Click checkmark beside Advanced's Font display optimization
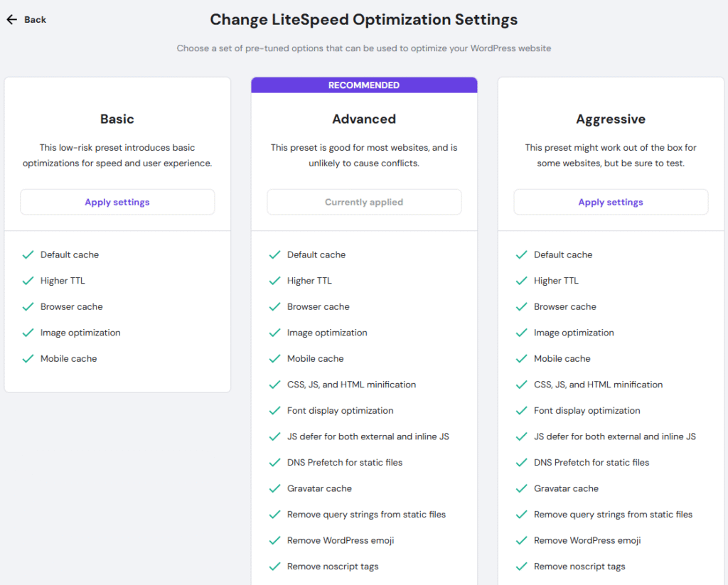 tap(274, 411)
